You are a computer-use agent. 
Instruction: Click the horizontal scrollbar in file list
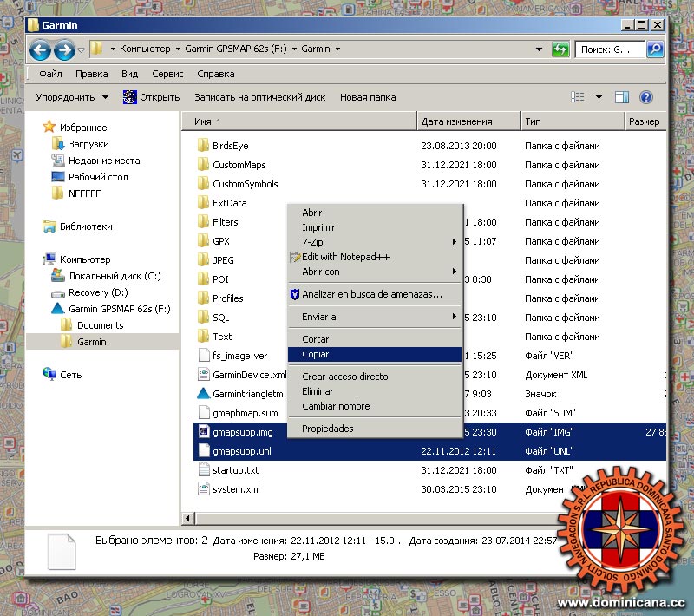tap(364, 518)
